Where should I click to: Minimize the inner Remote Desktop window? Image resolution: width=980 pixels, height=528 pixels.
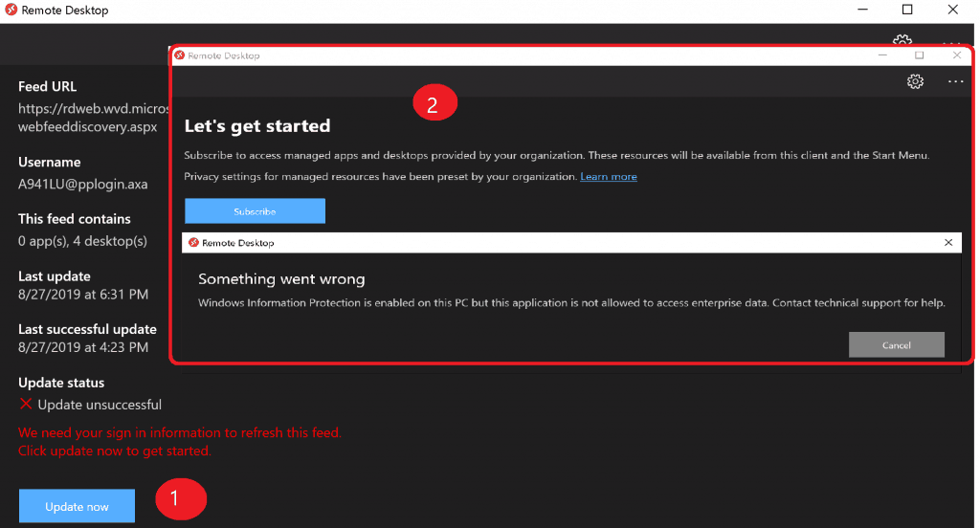point(882,55)
